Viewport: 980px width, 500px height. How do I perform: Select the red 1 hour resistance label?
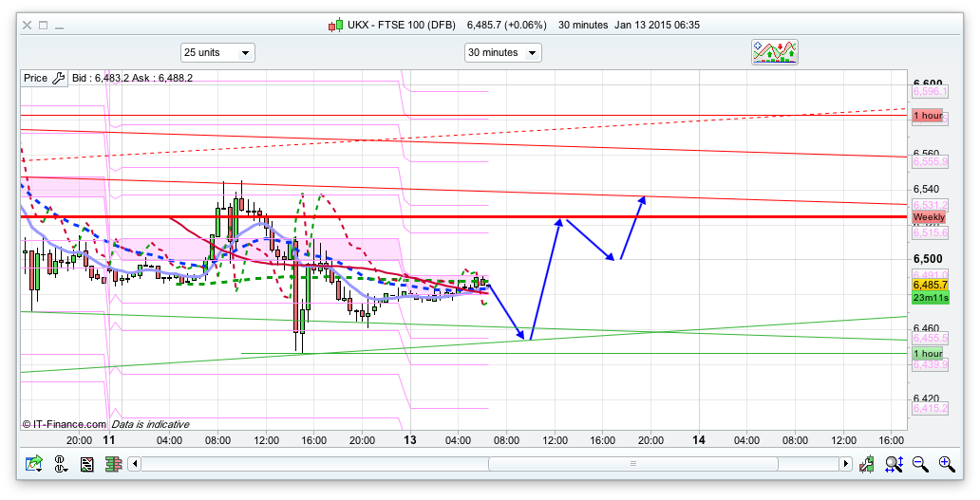click(928, 116)
